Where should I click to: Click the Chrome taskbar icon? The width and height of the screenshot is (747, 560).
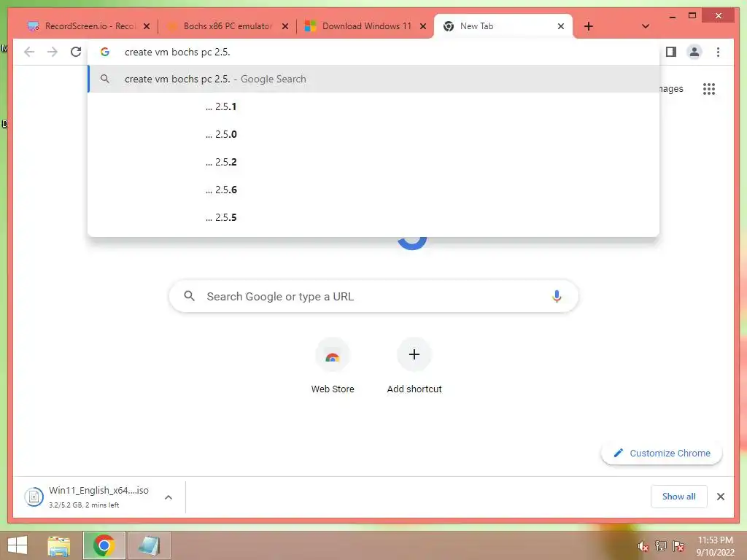pyautogui.click(x=104, y=545)
